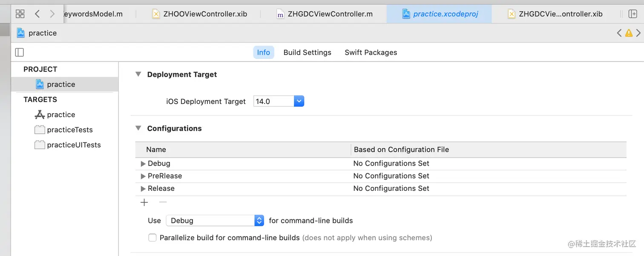The image size is (644, 256).
Task: Go back with the left chevron
Action: point(37,14)
